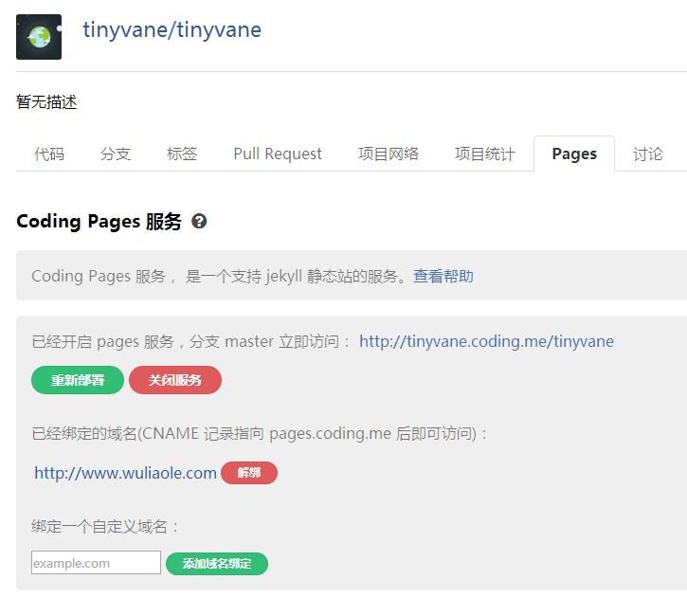Focus the example.com domain input field
This screenshot has height=616, width=687.
pos(96,563)
